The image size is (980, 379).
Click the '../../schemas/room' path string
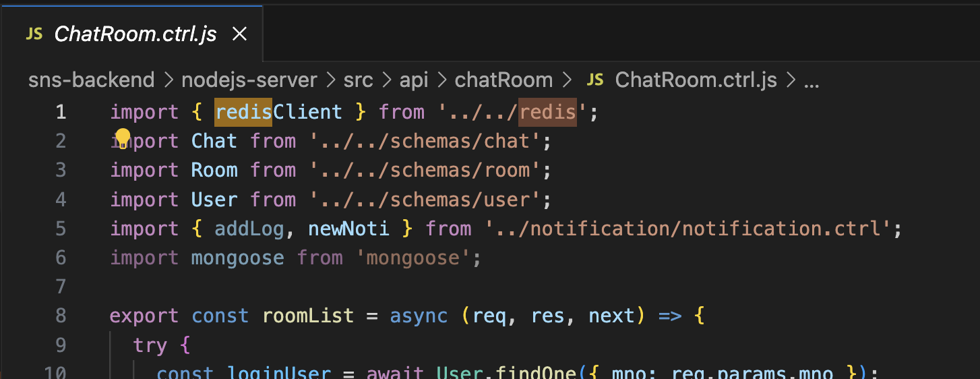(426, 170)
